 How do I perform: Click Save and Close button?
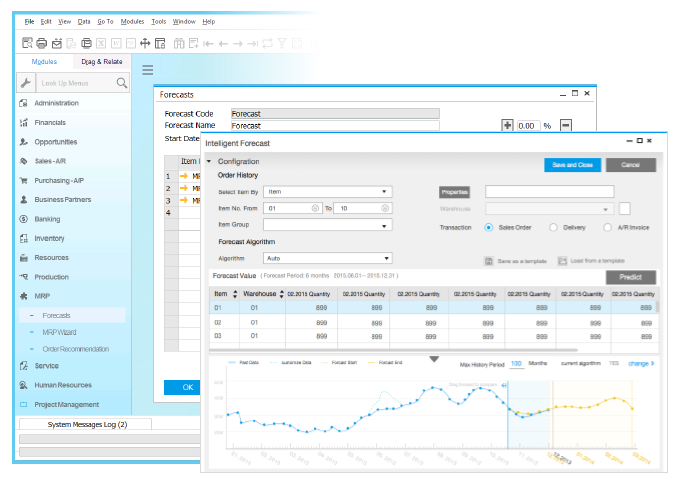pyautogui.click(x=572, y=165)
